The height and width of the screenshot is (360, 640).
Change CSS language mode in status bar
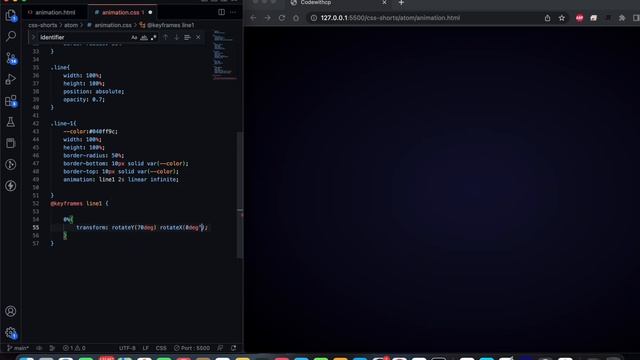pos(161,348)
